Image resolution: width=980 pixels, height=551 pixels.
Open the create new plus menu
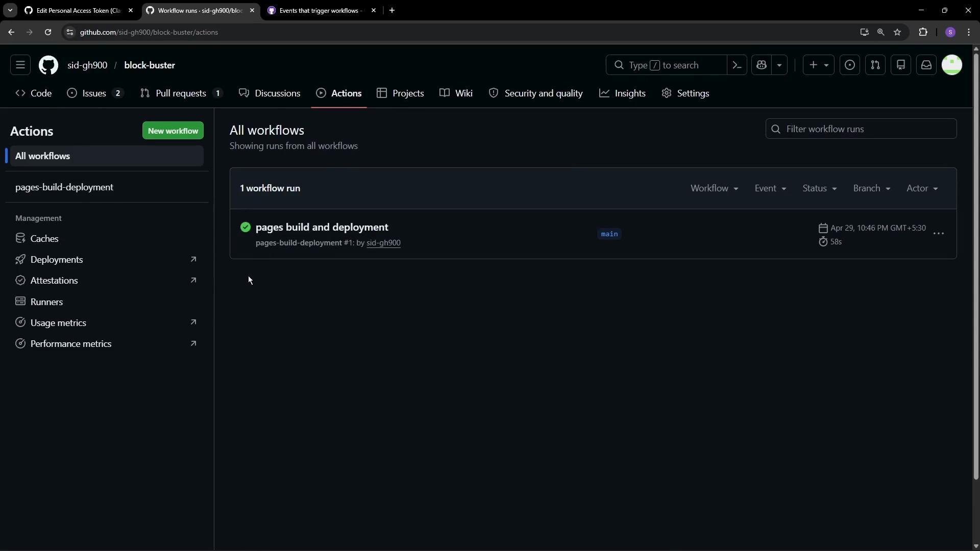coord(819,65)
